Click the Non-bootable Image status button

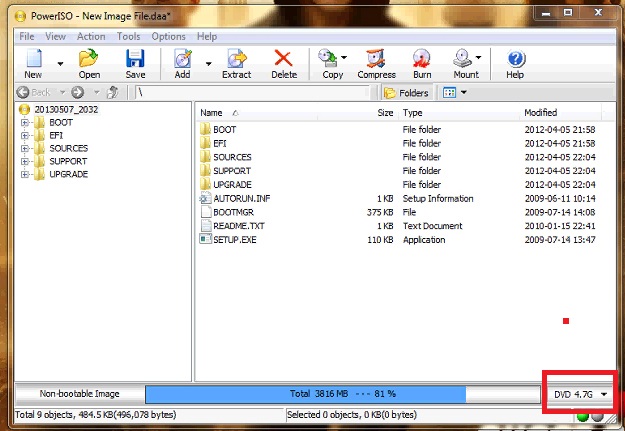pos(80,394)
